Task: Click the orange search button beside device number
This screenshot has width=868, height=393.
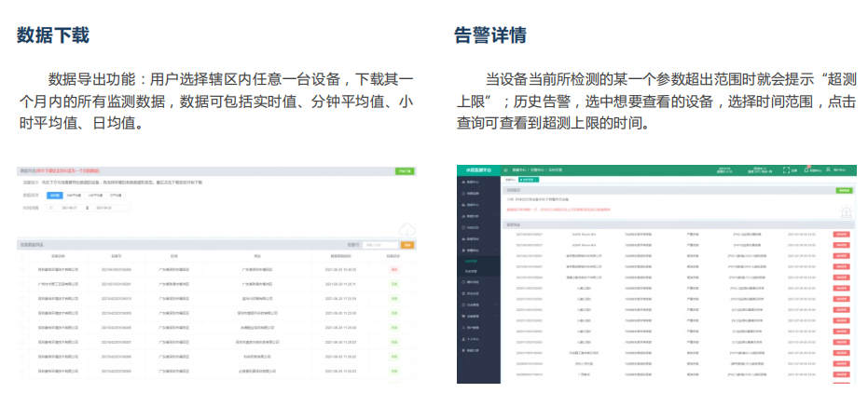Action: 406,244
